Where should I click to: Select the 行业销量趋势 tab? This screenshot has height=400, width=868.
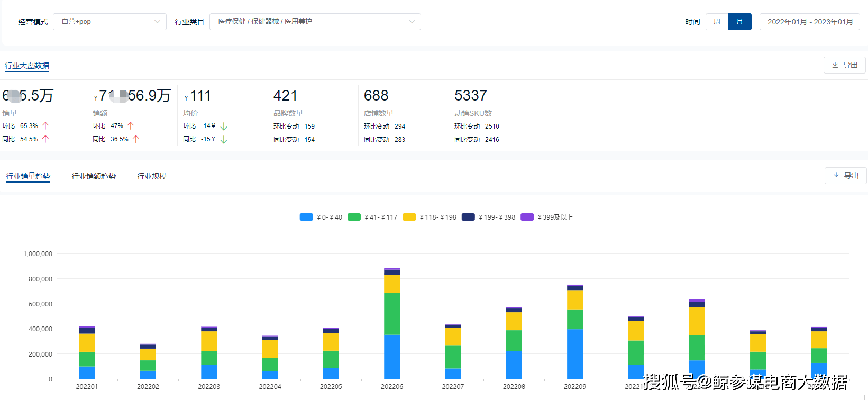click(28, 176)
